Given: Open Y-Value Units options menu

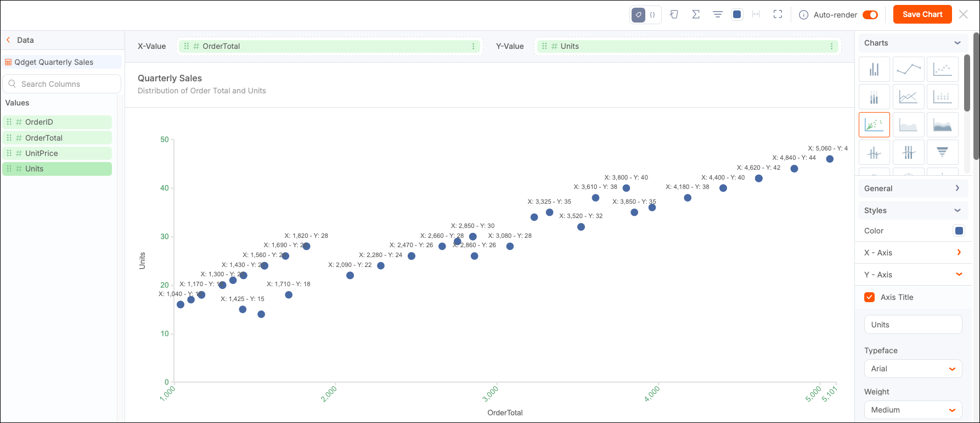Looking at the screenshot, I should pos(832,46).
